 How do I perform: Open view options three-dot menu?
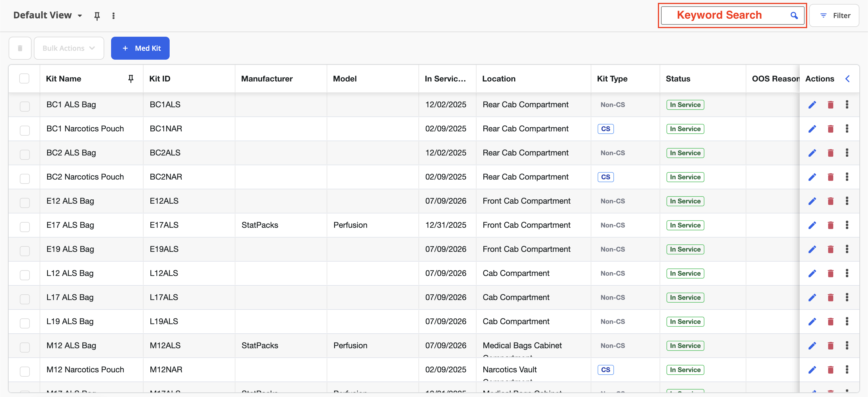pyautogui.click(x=114, y=16)
